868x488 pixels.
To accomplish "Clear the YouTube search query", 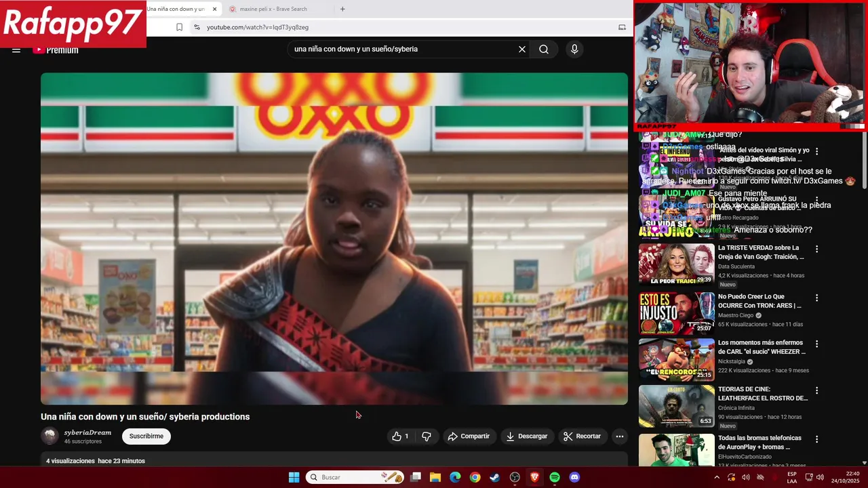I will click(522, 49).
